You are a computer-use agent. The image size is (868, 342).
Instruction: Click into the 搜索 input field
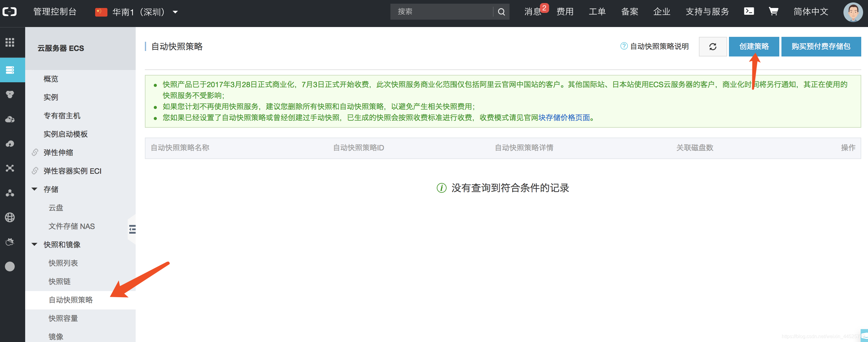point(442,12)
